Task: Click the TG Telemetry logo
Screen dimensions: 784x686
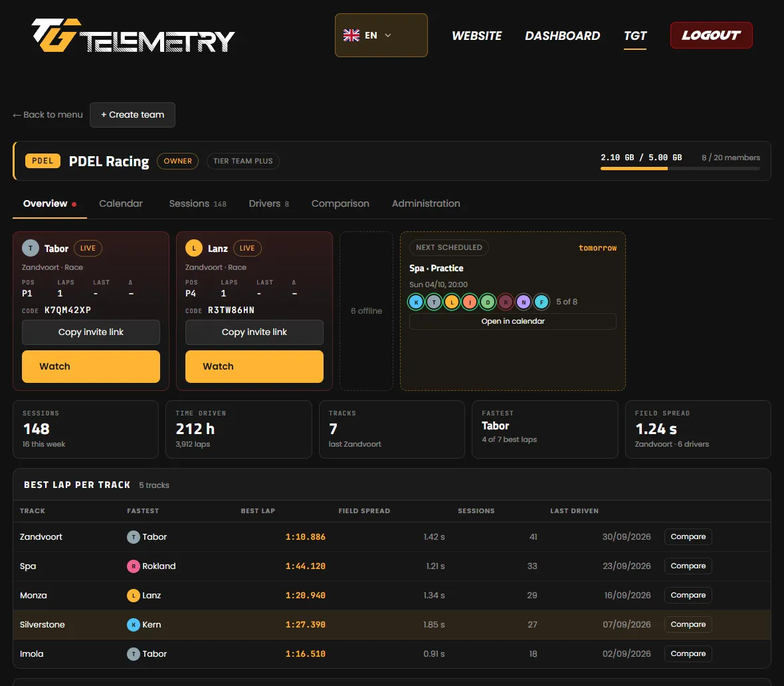Action: 133,35
